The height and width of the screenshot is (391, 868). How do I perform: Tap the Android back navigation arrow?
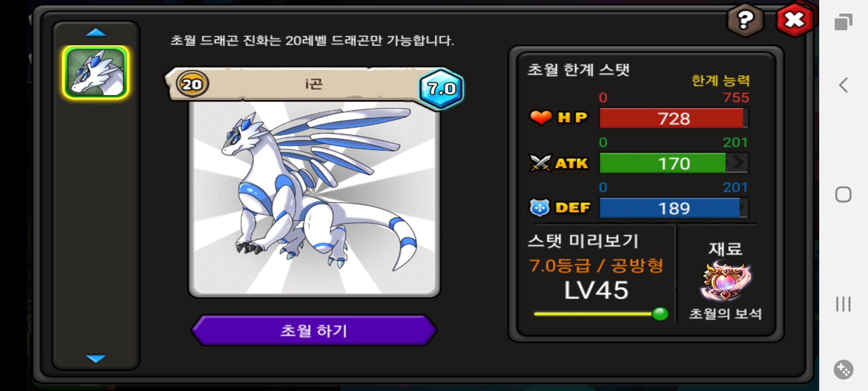[x=843, y=85]
